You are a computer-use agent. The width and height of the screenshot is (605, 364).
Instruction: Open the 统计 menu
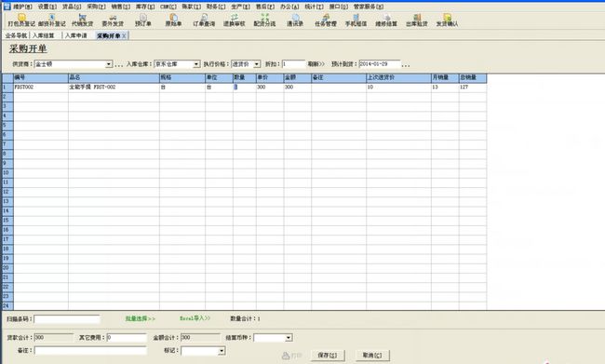click(314, 7)
